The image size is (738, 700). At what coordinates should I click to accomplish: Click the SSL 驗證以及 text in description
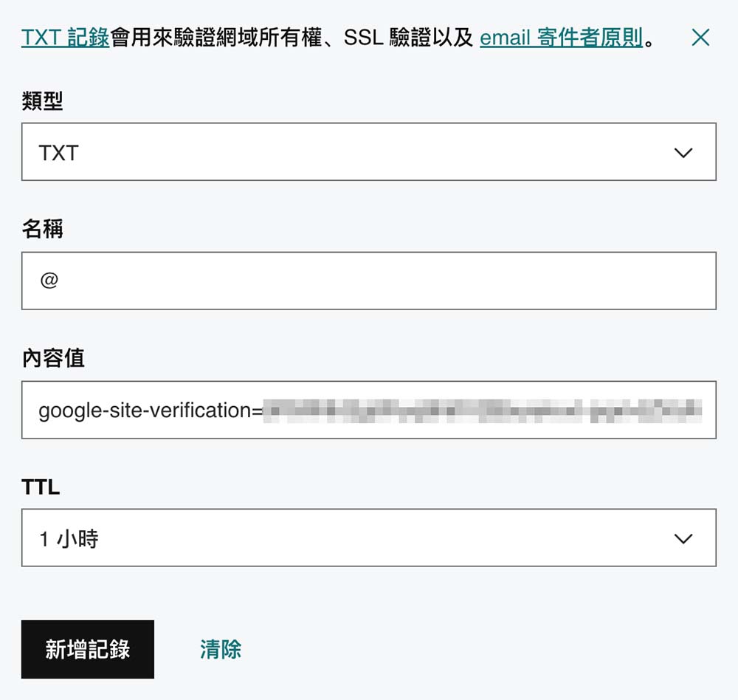(408, 38)
